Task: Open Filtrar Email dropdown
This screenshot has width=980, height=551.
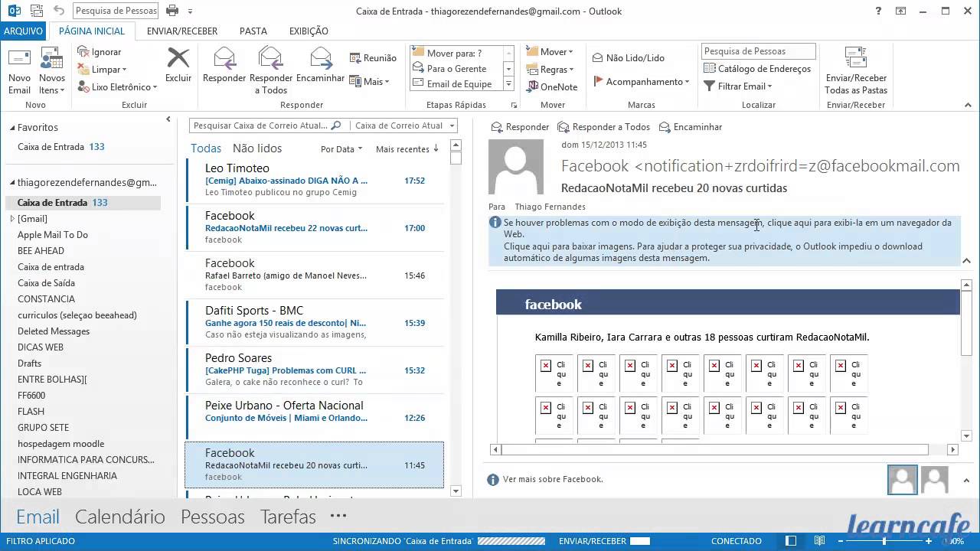Action: coord(738,86)
